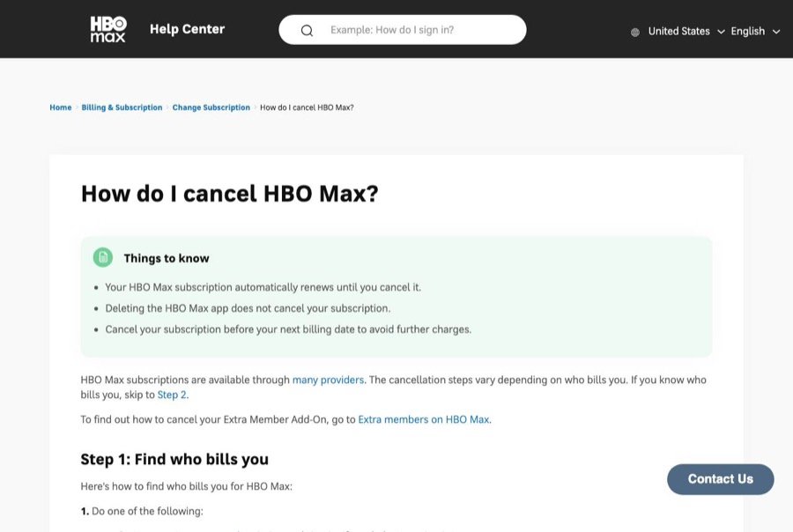The width and height of the screenshot is (793, 532).
Task: Click the HBO Max logo
Action: click(x=108, y=29)
